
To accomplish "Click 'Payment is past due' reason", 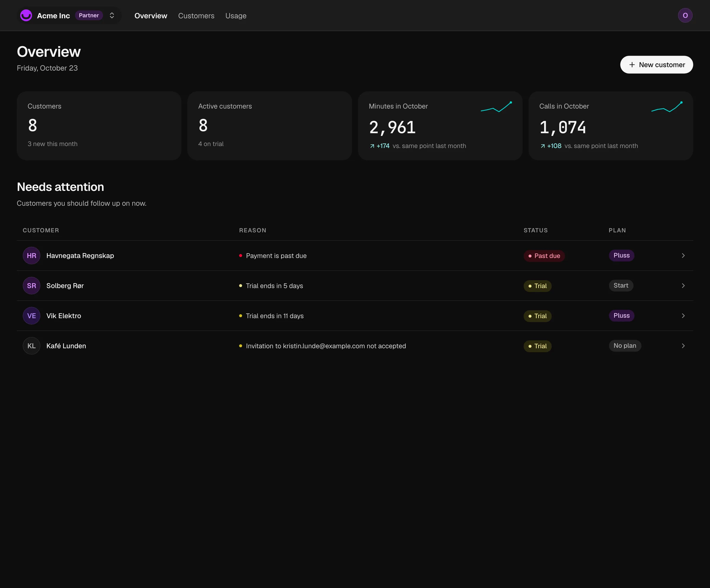I will pos(276,256).
